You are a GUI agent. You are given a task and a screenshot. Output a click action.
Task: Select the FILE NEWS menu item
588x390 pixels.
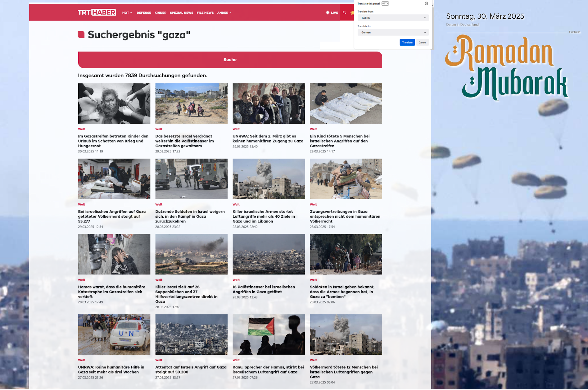205,13
